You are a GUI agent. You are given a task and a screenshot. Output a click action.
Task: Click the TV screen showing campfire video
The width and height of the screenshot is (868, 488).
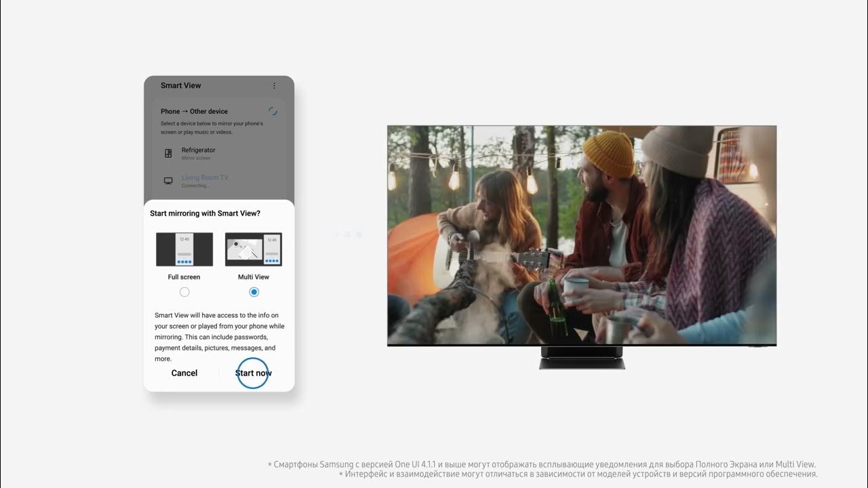click(x=582, y=235)
